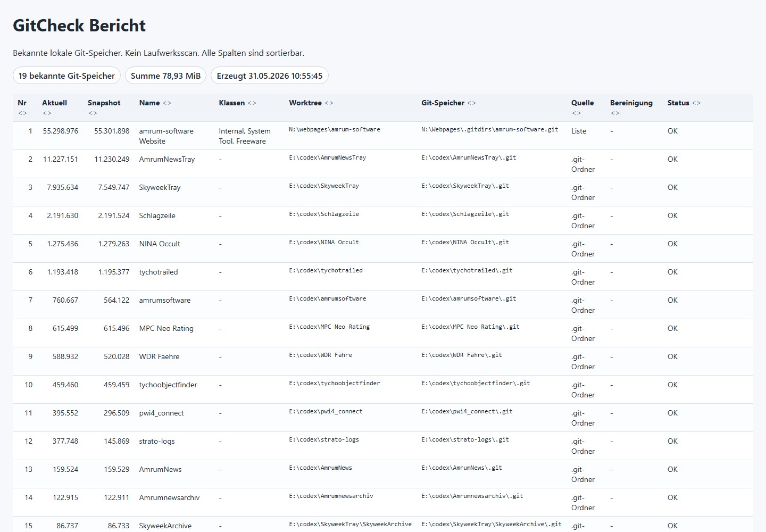Select Aktuell value 1.193.418

pyautogui.click(x=63, y=272)
